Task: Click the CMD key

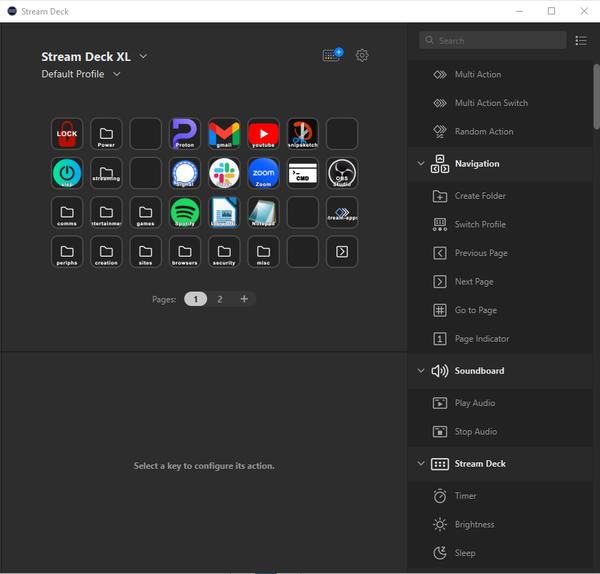Action: point(302,172)
